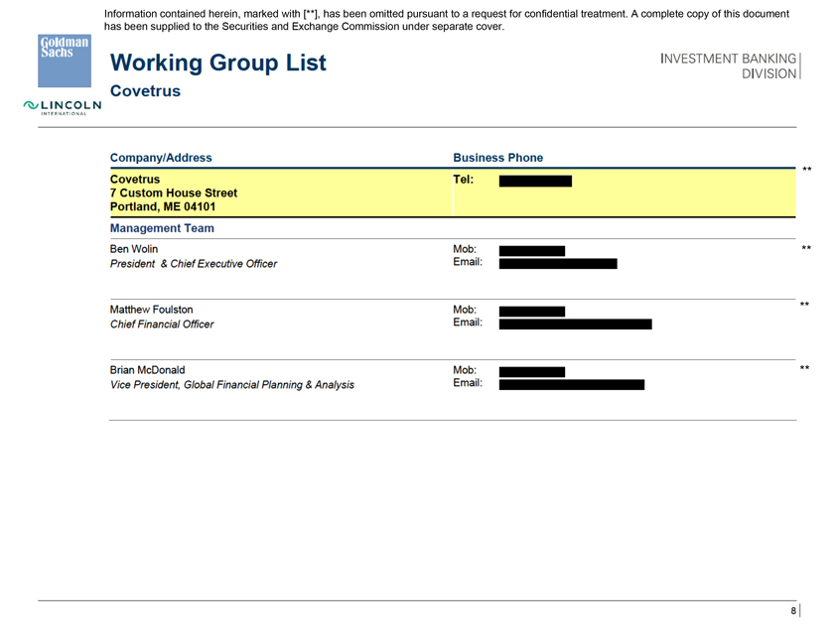This screenshot has height=644, width=834.
Task: Click Ben Wolin's redacted email address
Action: [557, 264]
